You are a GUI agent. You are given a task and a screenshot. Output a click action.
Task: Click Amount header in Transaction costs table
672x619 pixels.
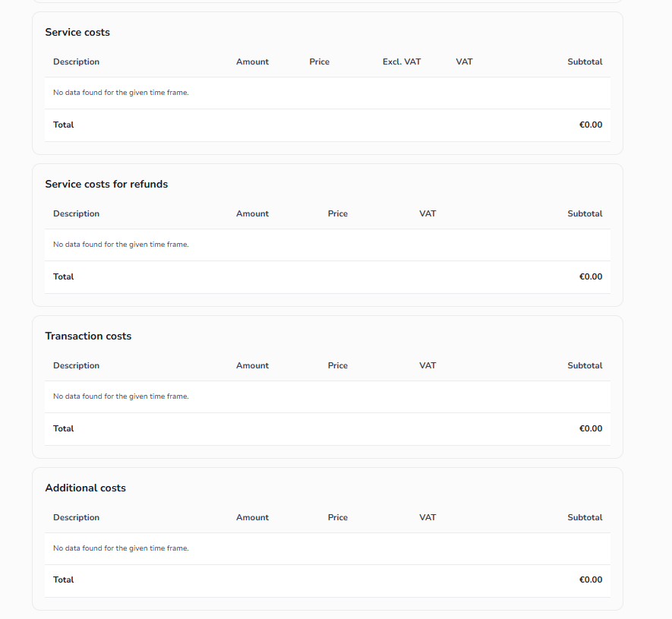point(252,366)
